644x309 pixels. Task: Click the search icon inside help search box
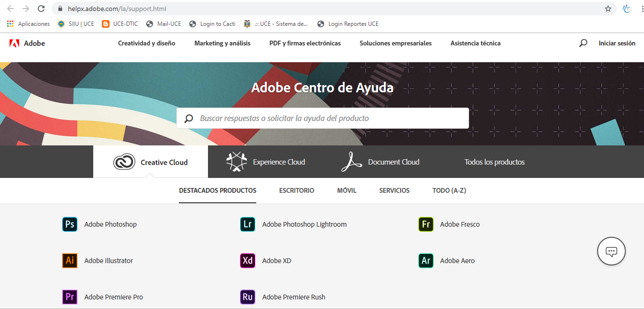pyautogui.click(x=189, y=118)
